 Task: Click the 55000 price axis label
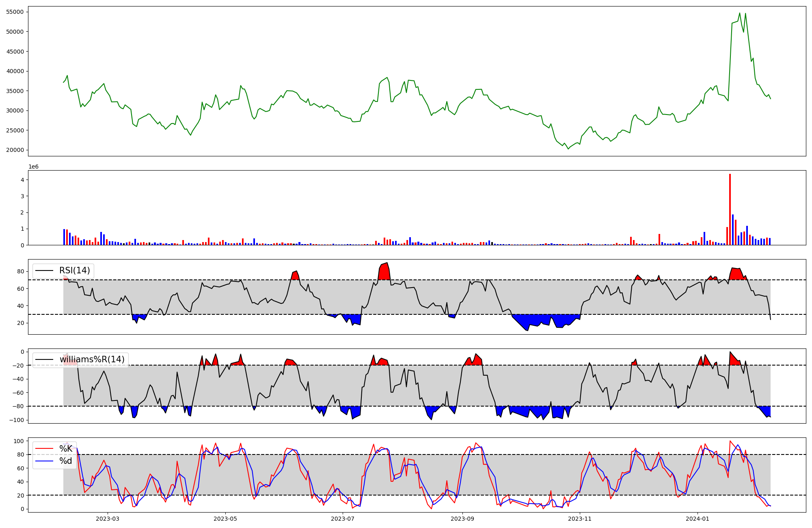coord(15,12)
